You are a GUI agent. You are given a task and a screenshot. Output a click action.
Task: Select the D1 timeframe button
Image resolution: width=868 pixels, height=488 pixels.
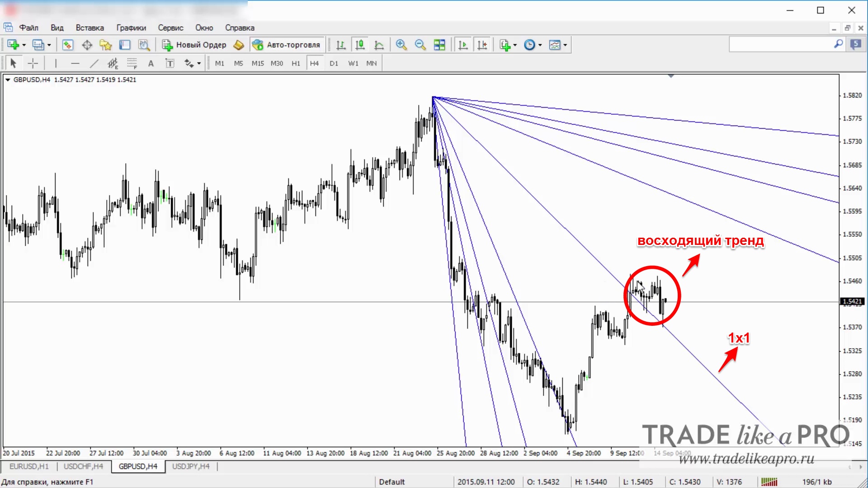coord(334,63)
